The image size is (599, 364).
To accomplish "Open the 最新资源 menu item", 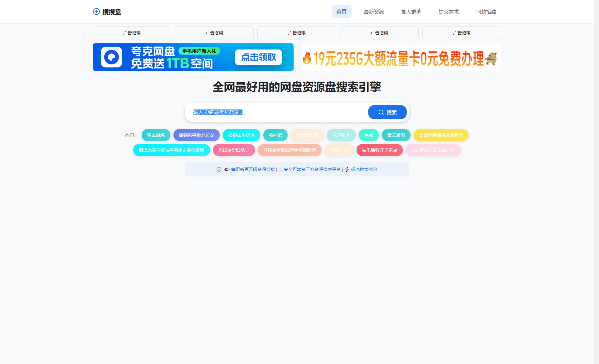I will (373, 12).
